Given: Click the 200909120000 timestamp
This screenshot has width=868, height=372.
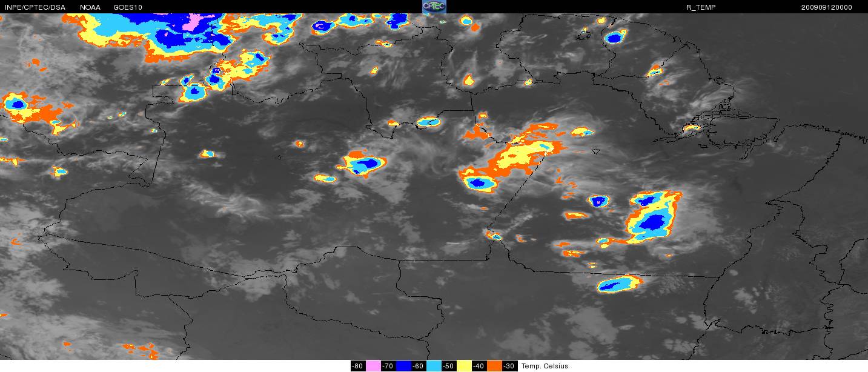Looking at the screenshot, I should 827,7.
